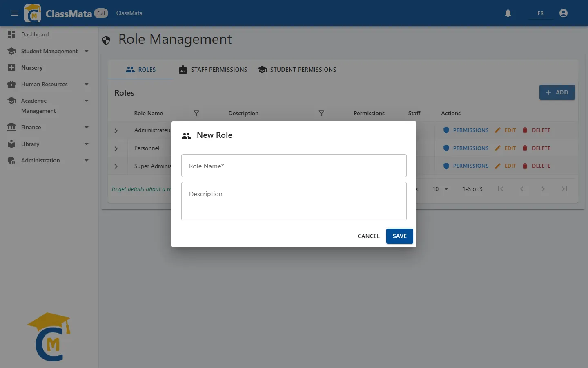Click the Dashboard grid icon

click(11, 34)
